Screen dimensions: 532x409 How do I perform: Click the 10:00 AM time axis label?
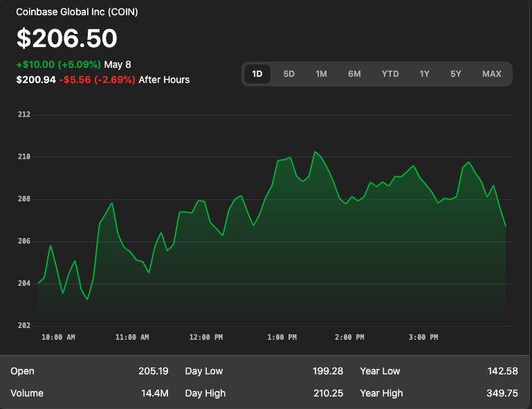[58, 338]
